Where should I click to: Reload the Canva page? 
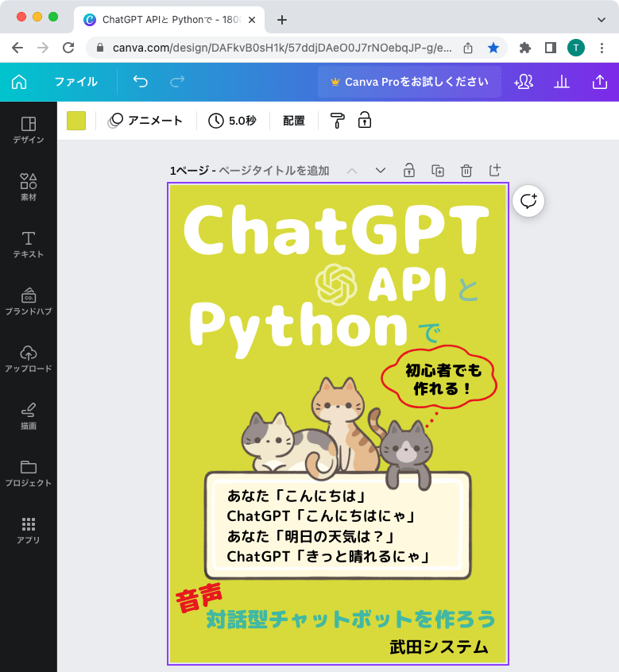click(68, 48)
